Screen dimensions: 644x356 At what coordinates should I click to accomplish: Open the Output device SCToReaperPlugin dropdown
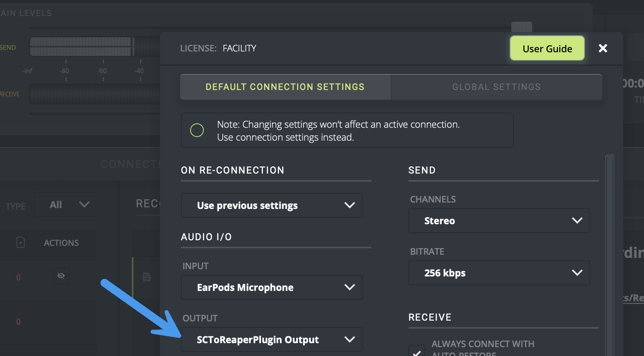pos(271,340)
